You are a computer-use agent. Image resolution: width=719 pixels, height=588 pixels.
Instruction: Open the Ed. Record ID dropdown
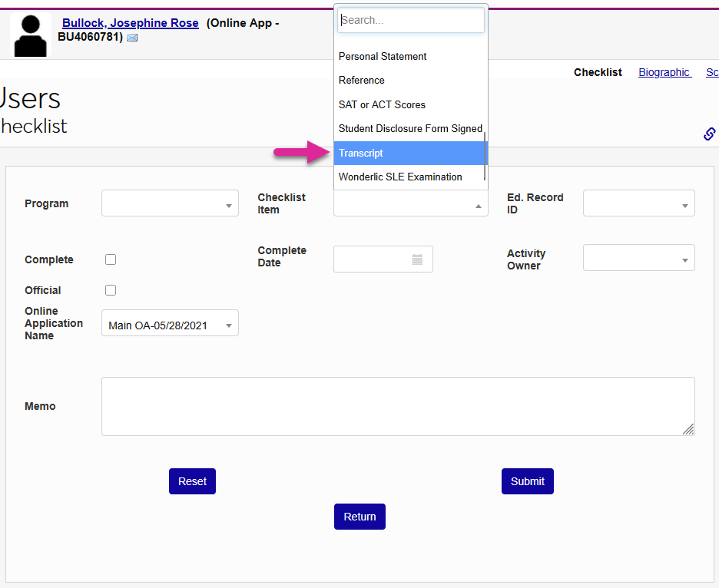pos(638,204)
